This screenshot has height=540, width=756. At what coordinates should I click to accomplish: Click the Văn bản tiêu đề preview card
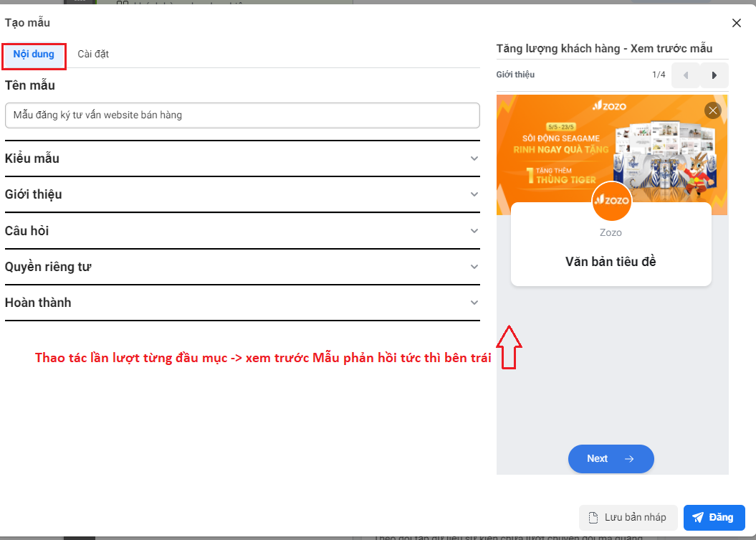pos(611,262)
